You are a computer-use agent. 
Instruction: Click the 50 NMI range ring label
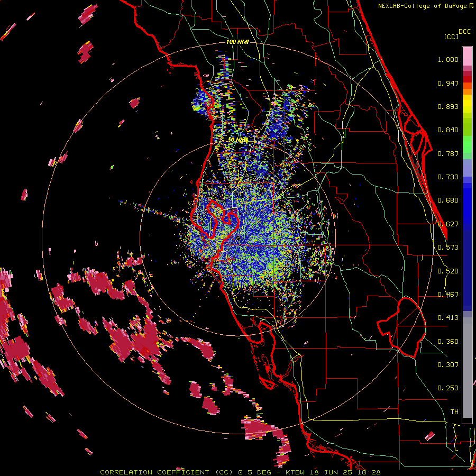[238, 140]
